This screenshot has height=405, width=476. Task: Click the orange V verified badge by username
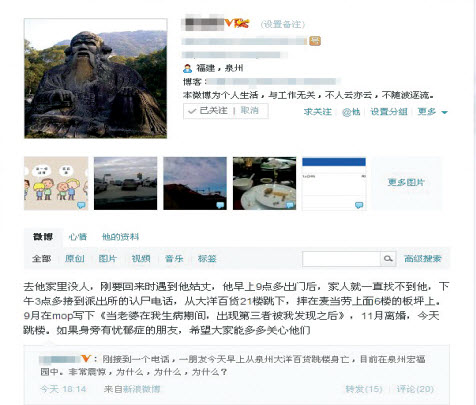[x=229, y=23]
